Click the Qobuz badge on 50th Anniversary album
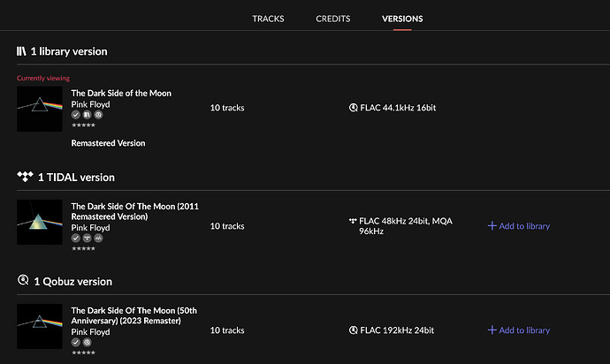The width and height of the screenshot is (610, 364). coord(88,342)
